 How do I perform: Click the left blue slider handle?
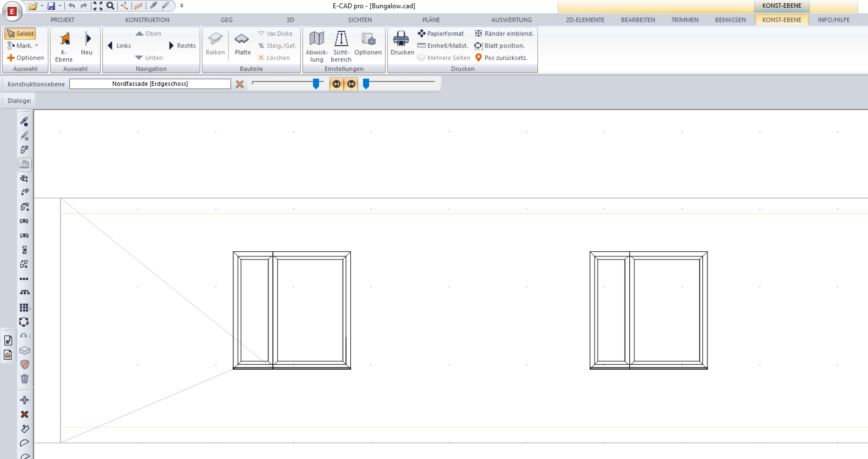[x=316, y=84]
